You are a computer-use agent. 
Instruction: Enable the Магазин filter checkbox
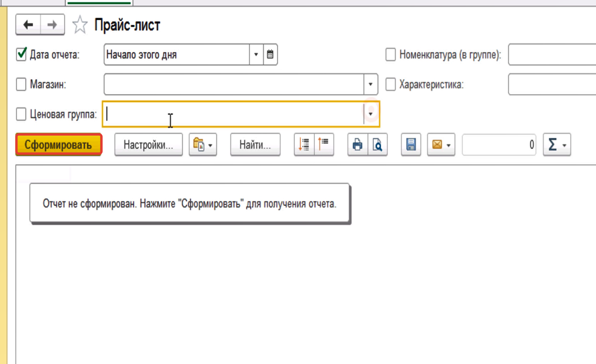click(x=21, y=85)
